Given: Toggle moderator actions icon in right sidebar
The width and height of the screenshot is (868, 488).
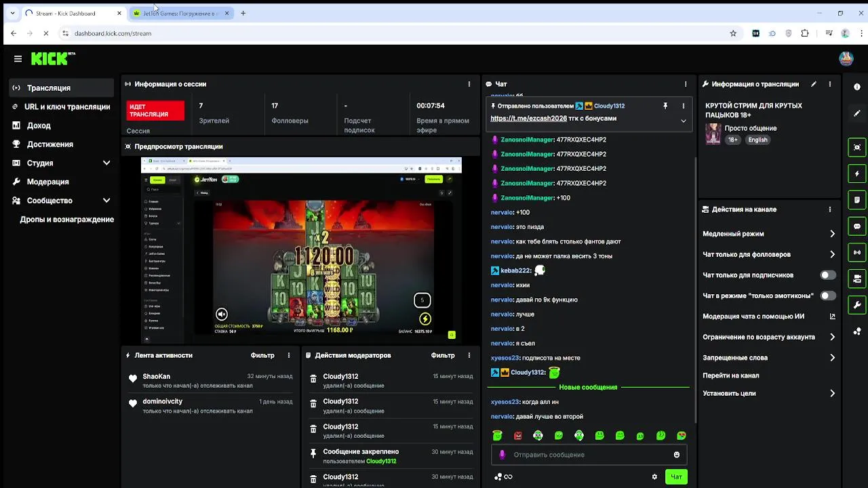Looking at the screenshot, I should coord(857,279).
